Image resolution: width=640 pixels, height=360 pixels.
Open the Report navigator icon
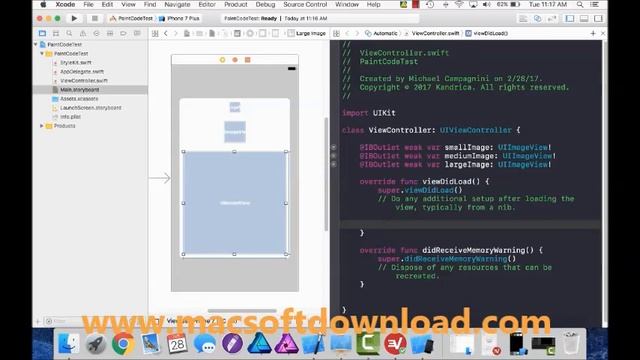tap(137, 33)
